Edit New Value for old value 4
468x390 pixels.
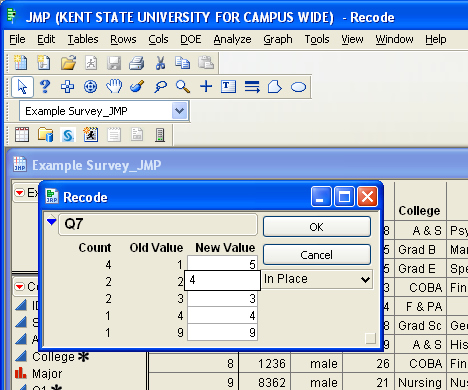(x=222, y=315)
